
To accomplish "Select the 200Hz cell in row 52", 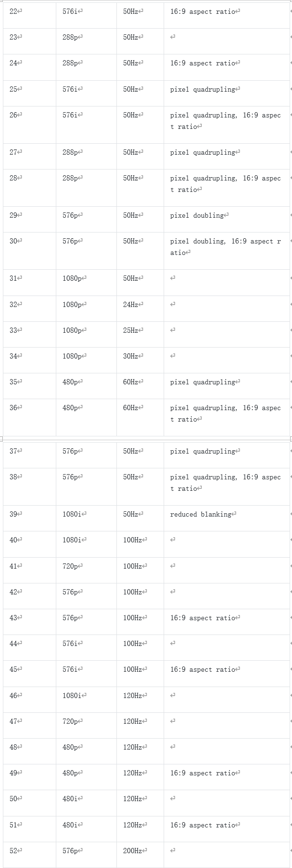I will pos(140,855).
